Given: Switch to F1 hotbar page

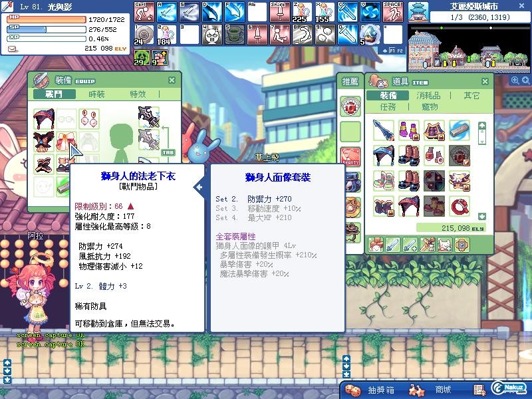Looking at the screenshot, I should click(392, 51).
